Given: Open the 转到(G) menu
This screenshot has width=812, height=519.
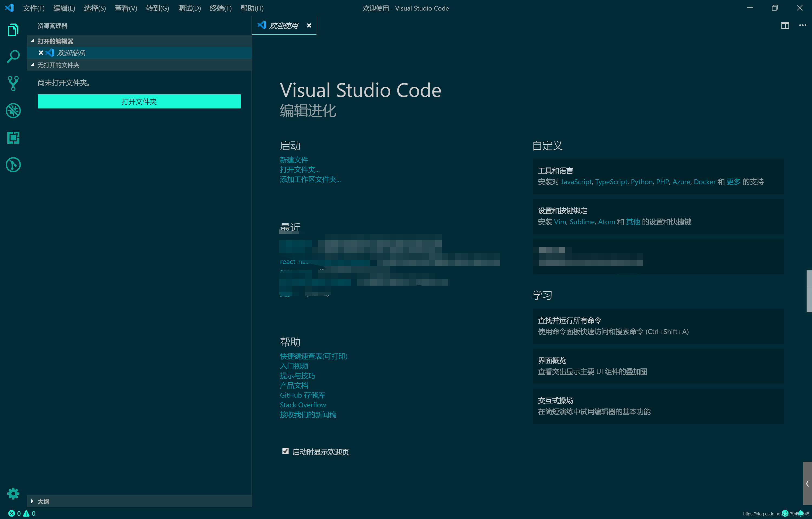Looking at the screenshot, I should click(x=158, y=8).
